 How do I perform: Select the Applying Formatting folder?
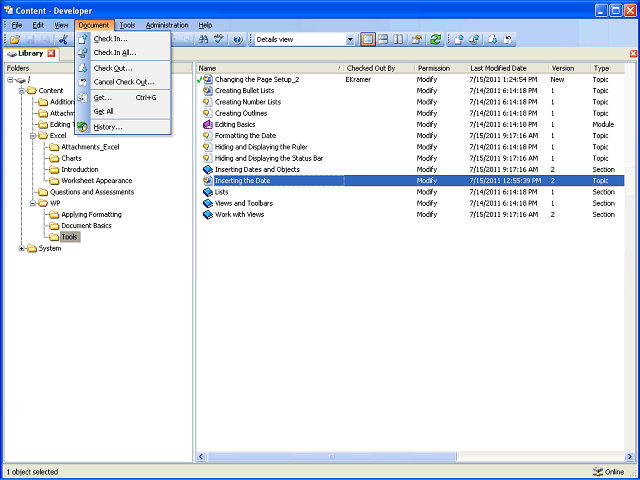(91, 215)
